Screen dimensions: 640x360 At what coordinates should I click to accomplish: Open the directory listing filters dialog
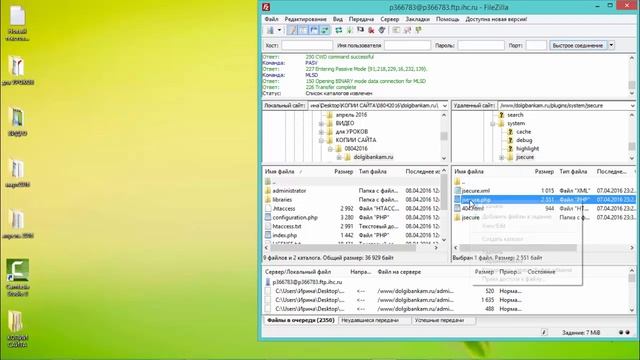[396, 30]
